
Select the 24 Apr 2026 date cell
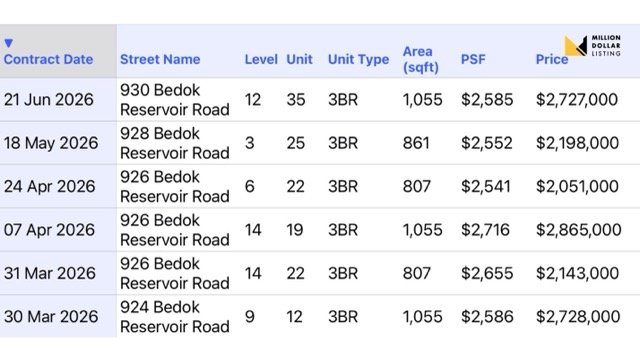click(x=49, y=187)
